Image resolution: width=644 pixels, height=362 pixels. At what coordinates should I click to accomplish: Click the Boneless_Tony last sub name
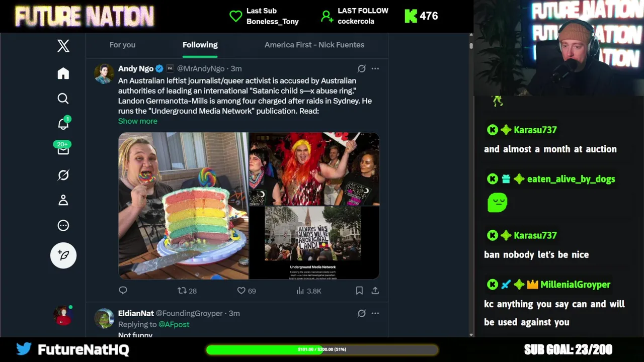click(x=273, y=22)
